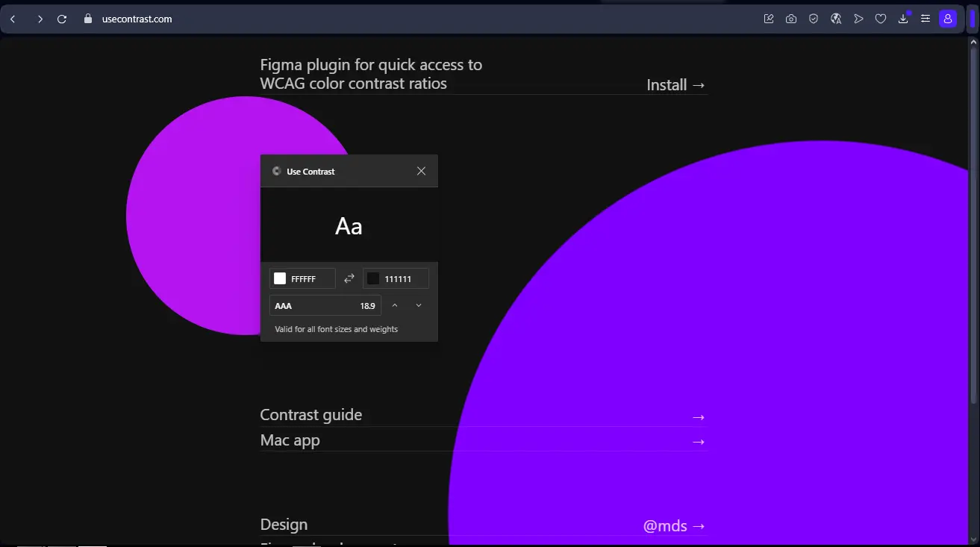Open the shield privacy protection icon
Image resolution: width=980 pixels, height=547 pixels.
click(814, 19)
